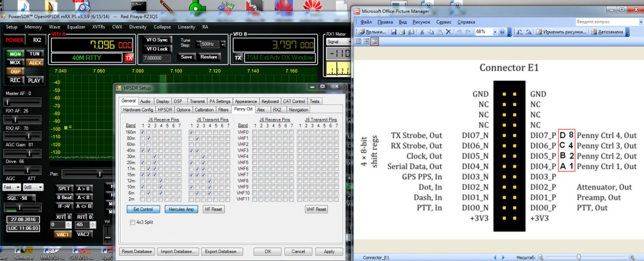
Task: Click the A > B VFO copy button
Action: [83, 189]
